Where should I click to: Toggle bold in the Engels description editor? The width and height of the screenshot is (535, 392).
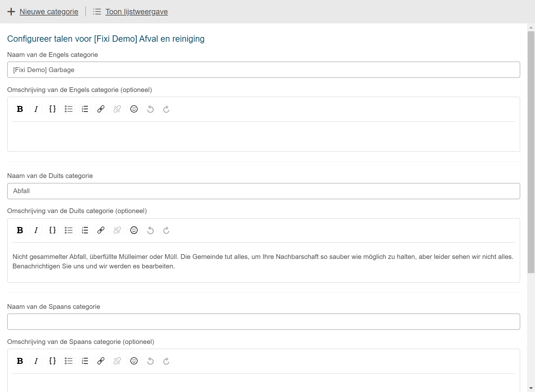click(20, 109)
